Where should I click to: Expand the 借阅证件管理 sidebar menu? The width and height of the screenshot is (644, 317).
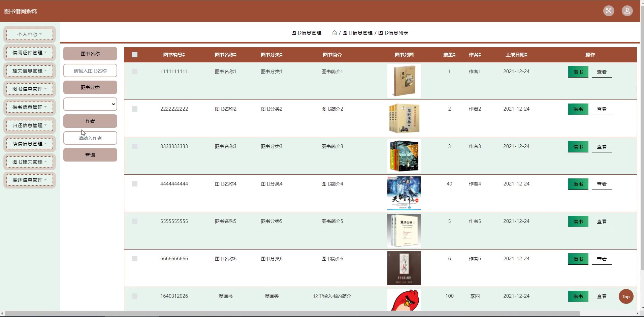[30, 53]
